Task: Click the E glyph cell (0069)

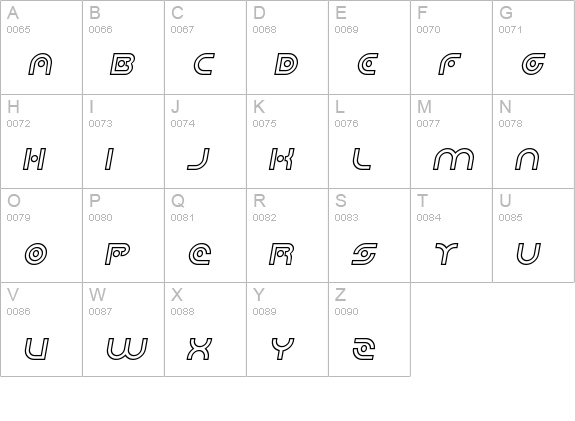Action: click(x=370, y=47)
